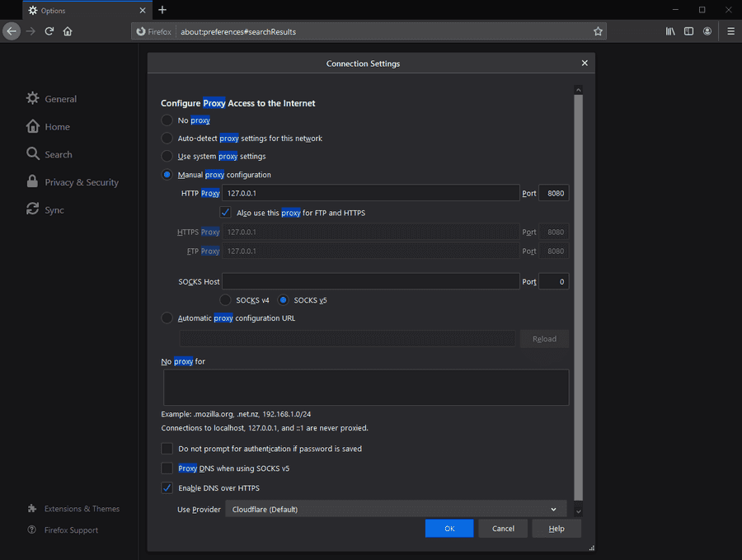Confirm settings with the OK button
Viewport: 742px width, 560px height.
pyautogui.click(x=449, y=529)
